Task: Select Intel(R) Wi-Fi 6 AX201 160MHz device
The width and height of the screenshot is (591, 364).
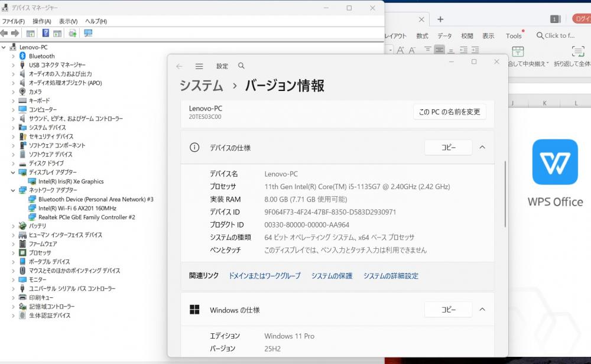Action: click(77, 208)
